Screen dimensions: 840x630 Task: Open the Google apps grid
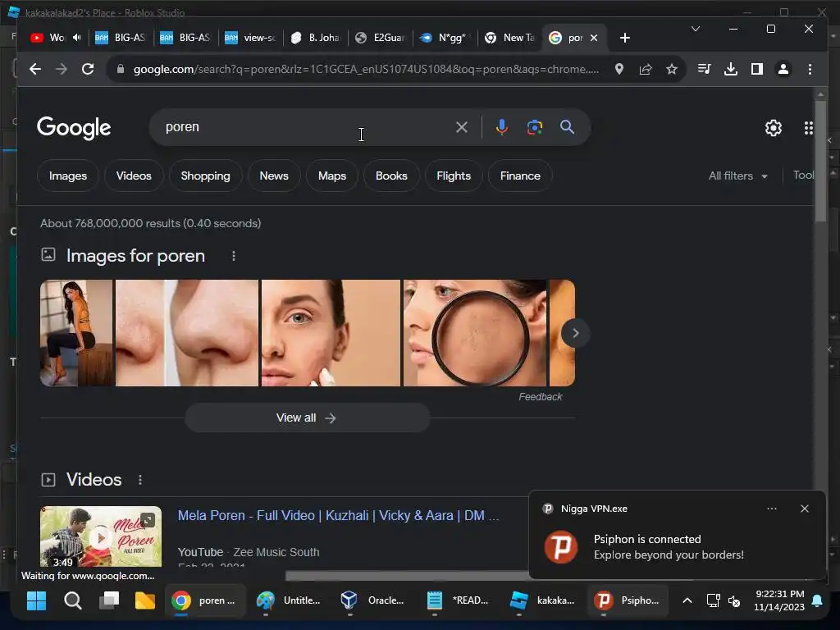(809, 128)
